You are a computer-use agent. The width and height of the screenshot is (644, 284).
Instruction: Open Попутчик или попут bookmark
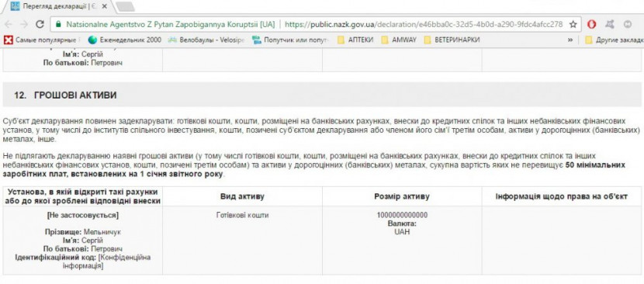pyautogui.click(x=291, y=40)
